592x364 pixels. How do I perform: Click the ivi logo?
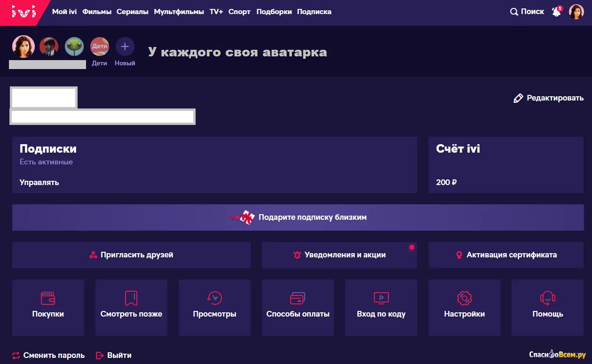click(x=24, y=12)
